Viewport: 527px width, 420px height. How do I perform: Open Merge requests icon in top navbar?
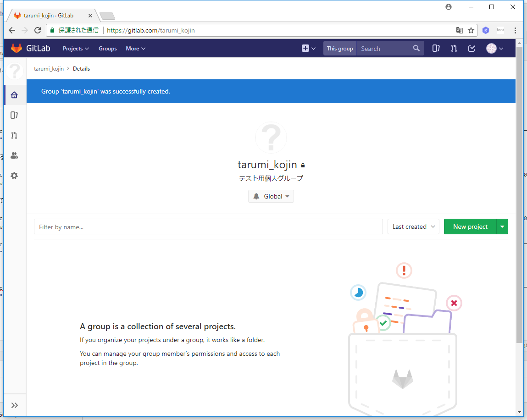[454, 48]
